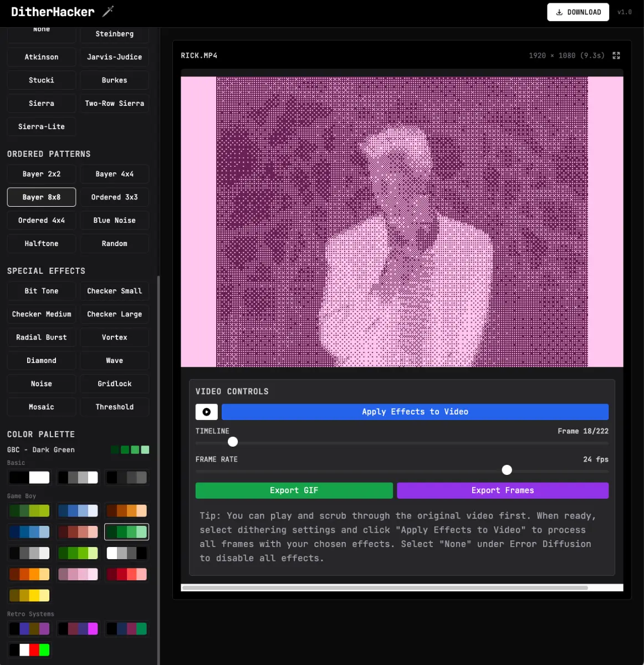Select a Retro Systems purple palette
644x665 pixels.
click(x=29, y=628)
